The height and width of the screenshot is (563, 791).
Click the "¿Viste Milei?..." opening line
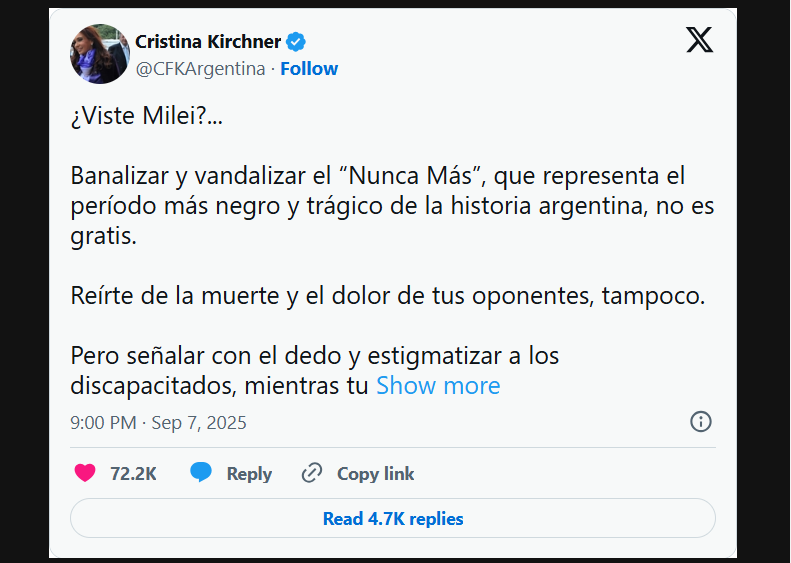[x=147, y=116]
